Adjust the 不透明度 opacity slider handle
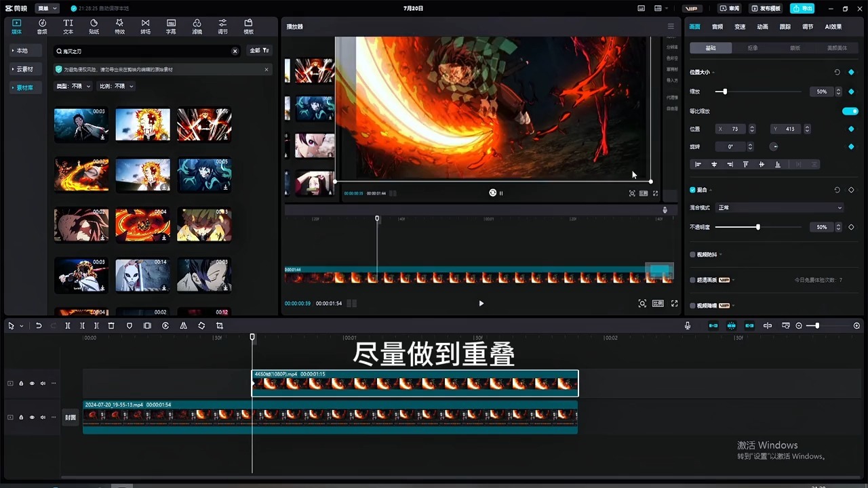This screenshot has height=488, width=868. click(757, 227)
